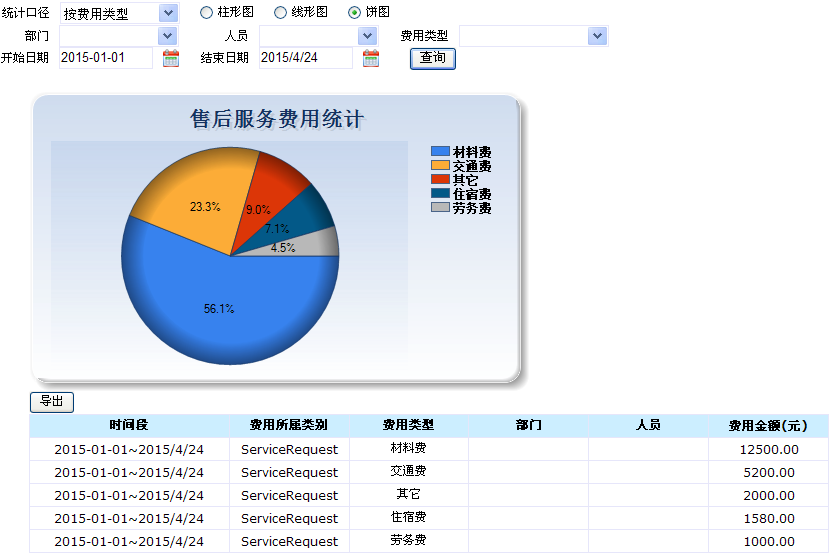Click the 其它 legend color swatch
The width and height of the screenshot is (835, 558).
point(440,179)
